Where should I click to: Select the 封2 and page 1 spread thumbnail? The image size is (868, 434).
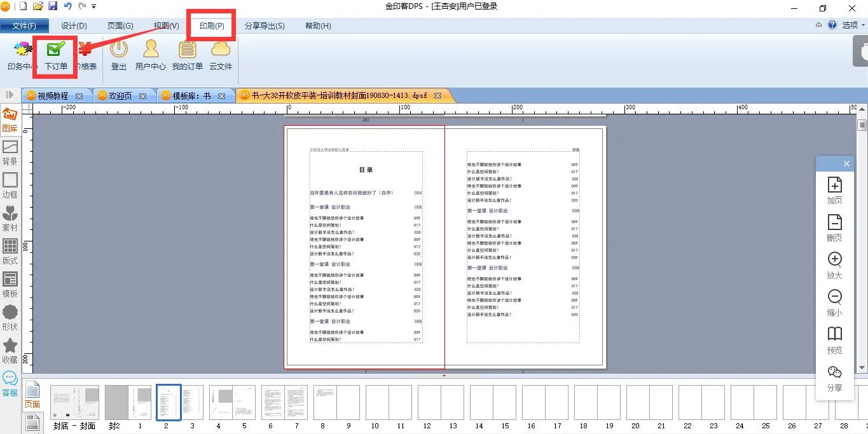tap(128, 402)
